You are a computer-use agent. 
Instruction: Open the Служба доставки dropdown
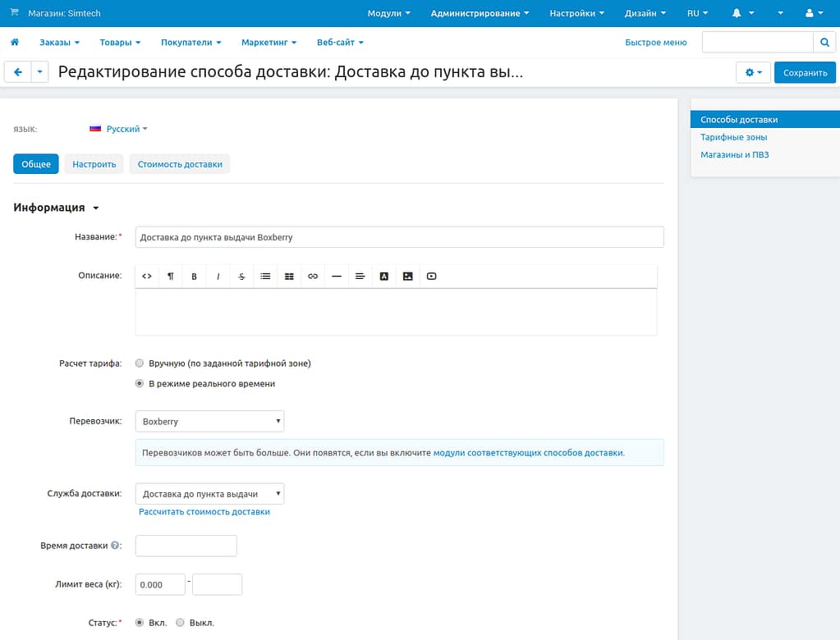click(209, 494)
